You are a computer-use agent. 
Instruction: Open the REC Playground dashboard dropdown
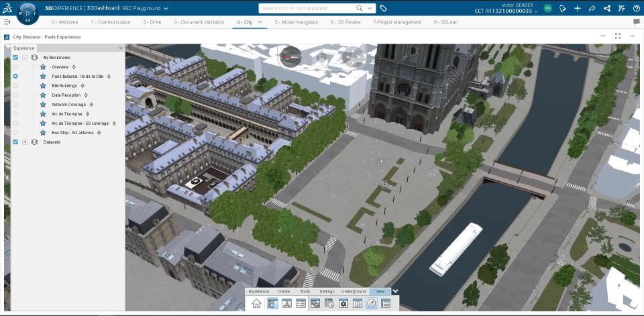(x=166, y=9)
